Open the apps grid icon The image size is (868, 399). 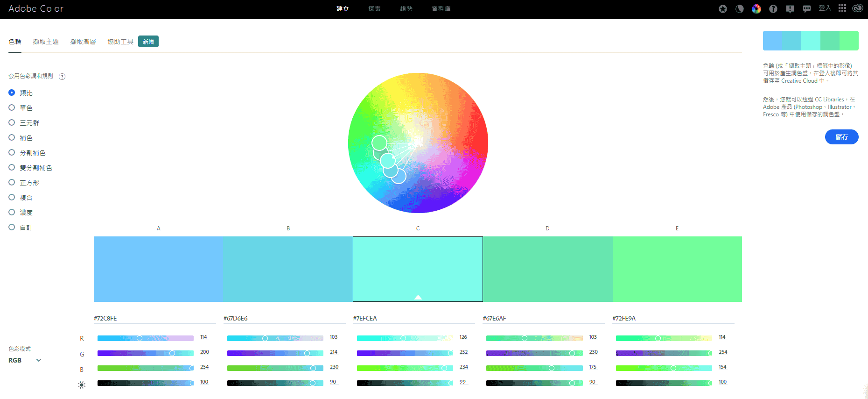pos(842,8)
